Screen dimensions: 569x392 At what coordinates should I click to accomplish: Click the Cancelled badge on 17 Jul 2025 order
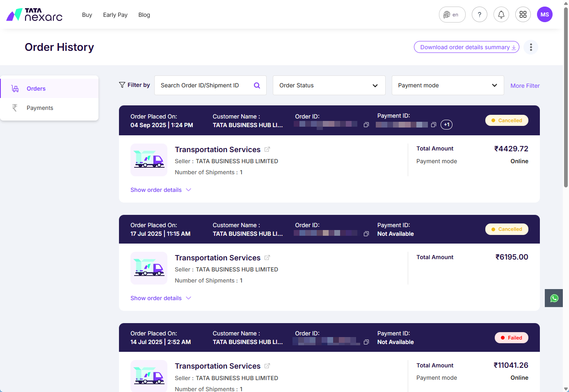click(x=507, y=229)
